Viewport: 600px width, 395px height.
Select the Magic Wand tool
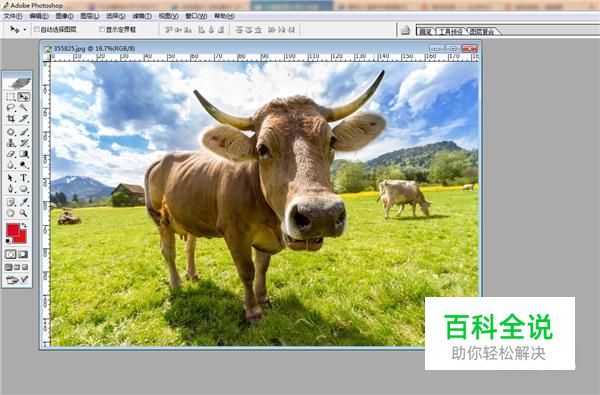(x=24, y=108)
